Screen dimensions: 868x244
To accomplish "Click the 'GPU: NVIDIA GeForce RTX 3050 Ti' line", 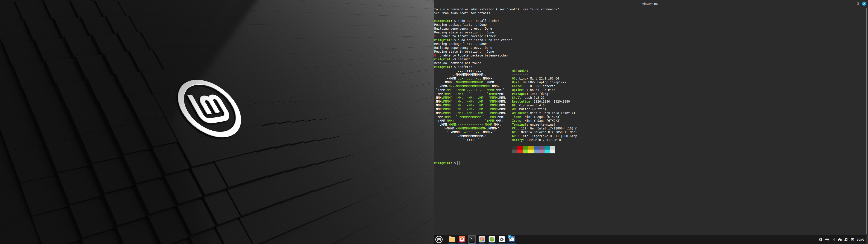I will coord(545,132).
